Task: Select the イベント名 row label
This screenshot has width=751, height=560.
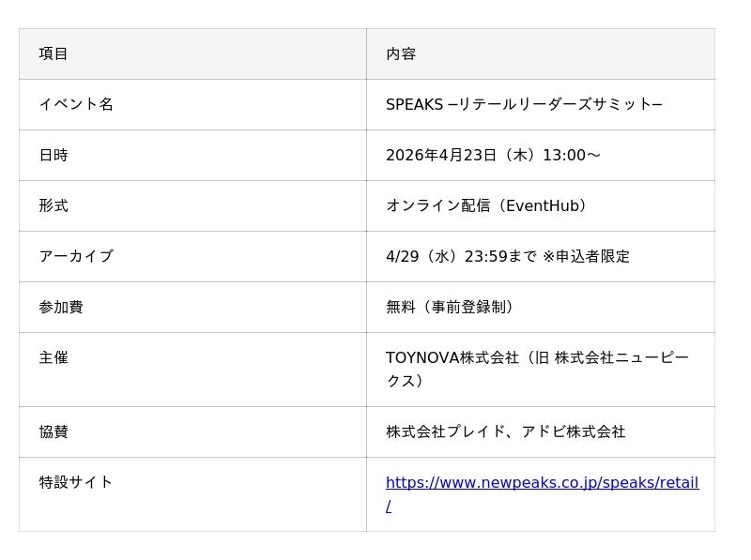Action: pyautogui.click(x=76, y=104)
